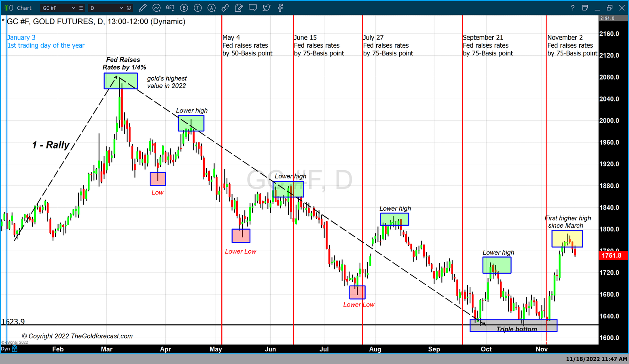Share chart via Twitter icon
The height and width of the screenshot is (364, 629).
267,8
